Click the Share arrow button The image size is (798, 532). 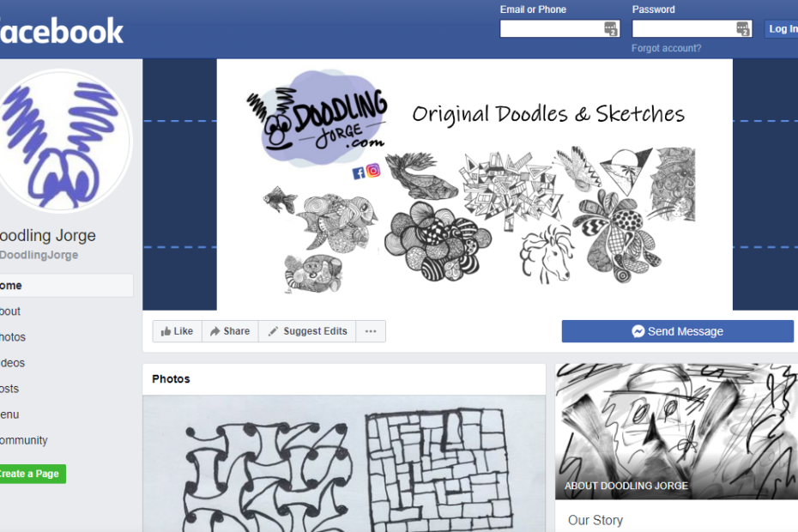coord(230,331)
